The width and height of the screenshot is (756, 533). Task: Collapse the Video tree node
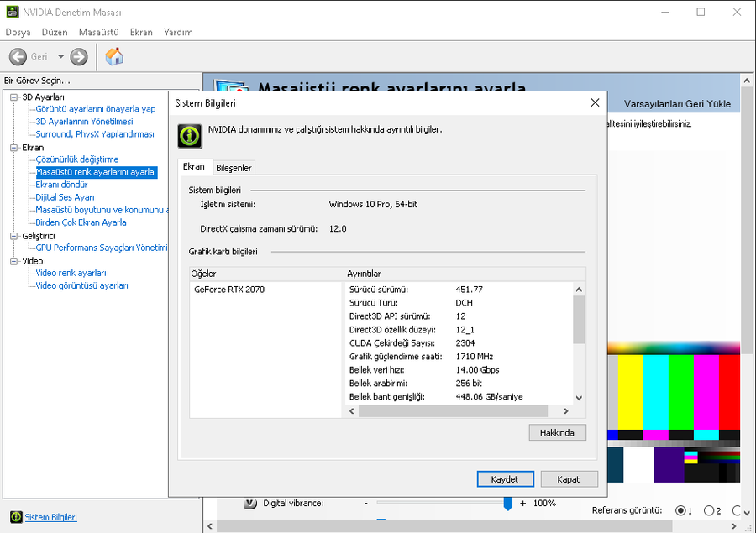14,261
